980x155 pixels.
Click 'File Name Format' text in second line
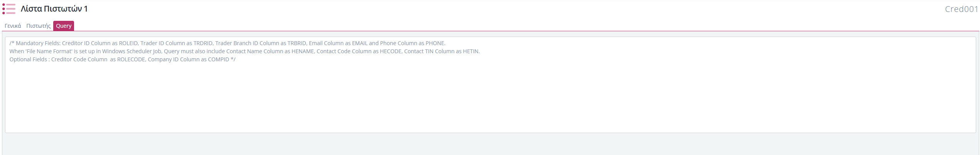click(x=49, y=51)
